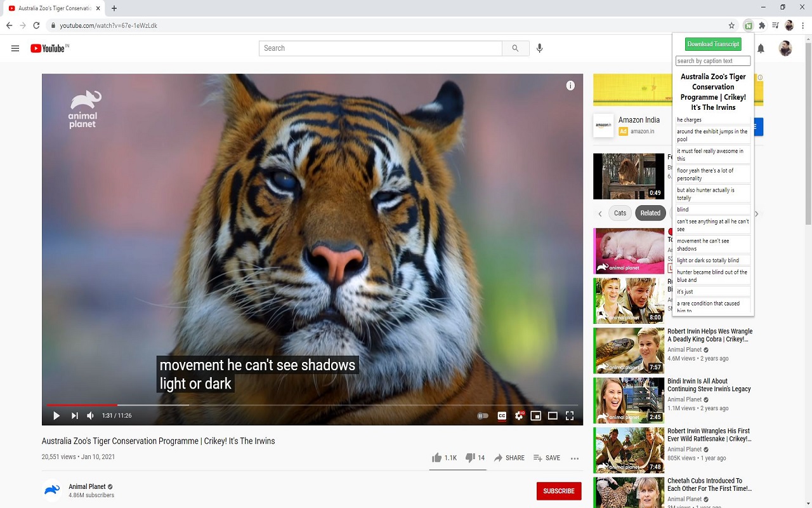Enable miniplayer mode

(x=536, y=416)
